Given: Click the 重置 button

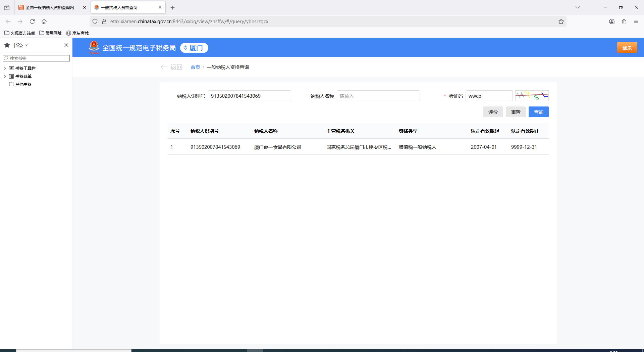Looking at the screenshot, I should tap(516, 112).
